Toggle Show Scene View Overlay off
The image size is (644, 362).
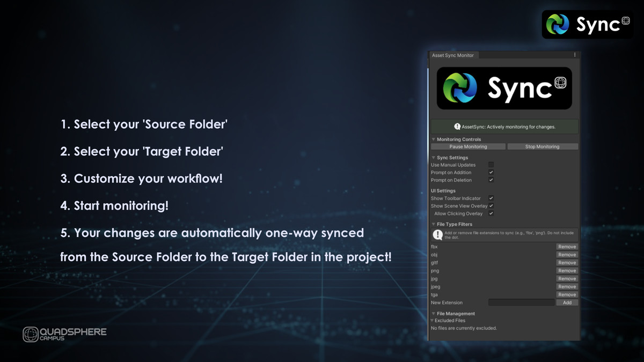(x=491, y=205)
